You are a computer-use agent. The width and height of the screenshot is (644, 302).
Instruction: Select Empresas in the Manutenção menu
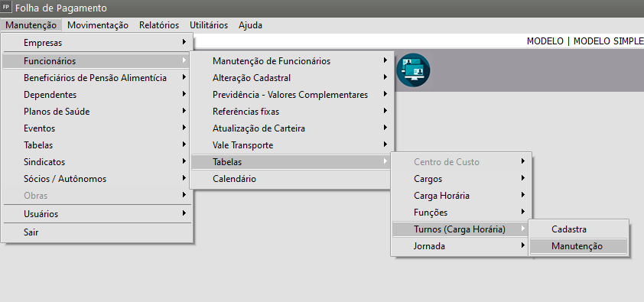click(x=97, y=42)
